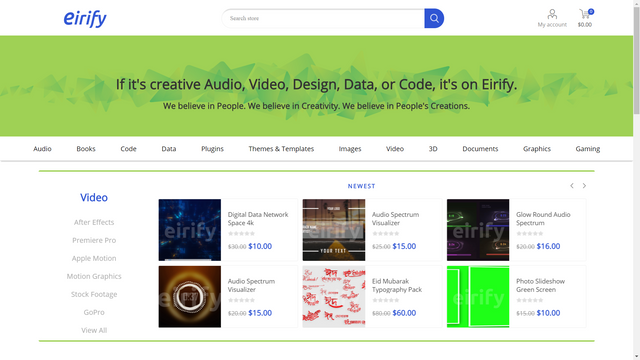The width and height of the screenshot is (640, 360).
Task: Click Photo Slideshow Green Screen title
Action: tap(540, 285)
